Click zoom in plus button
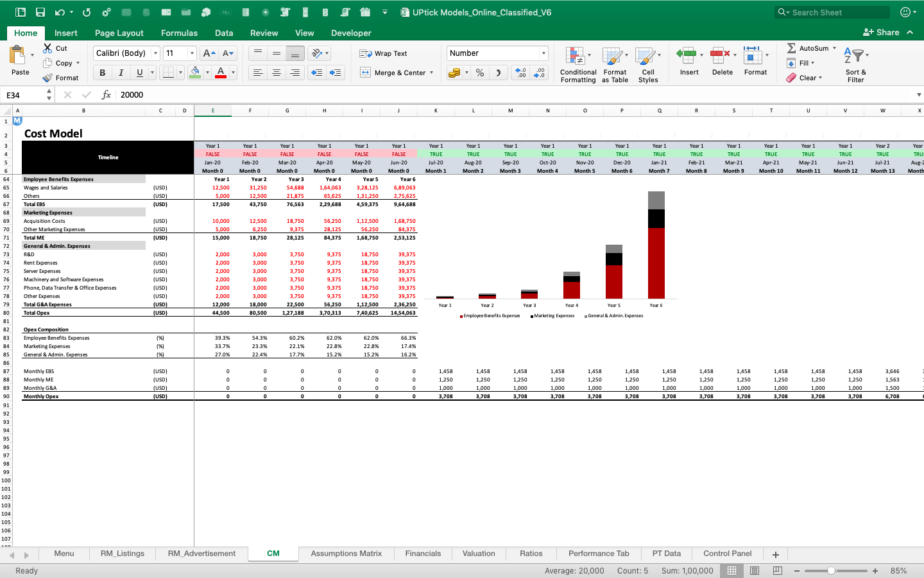This screenshot has width=924, height=578. pyautogui.click(x=875, y=570)
